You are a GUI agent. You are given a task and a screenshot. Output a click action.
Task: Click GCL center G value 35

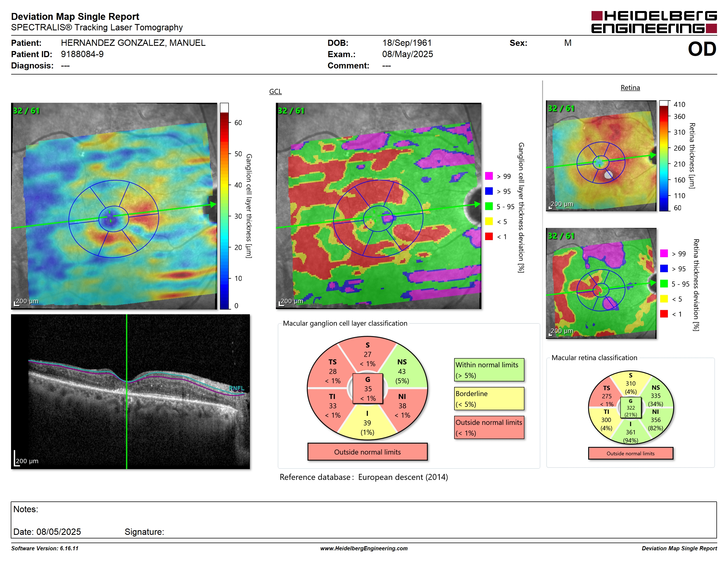pos(368,389)
